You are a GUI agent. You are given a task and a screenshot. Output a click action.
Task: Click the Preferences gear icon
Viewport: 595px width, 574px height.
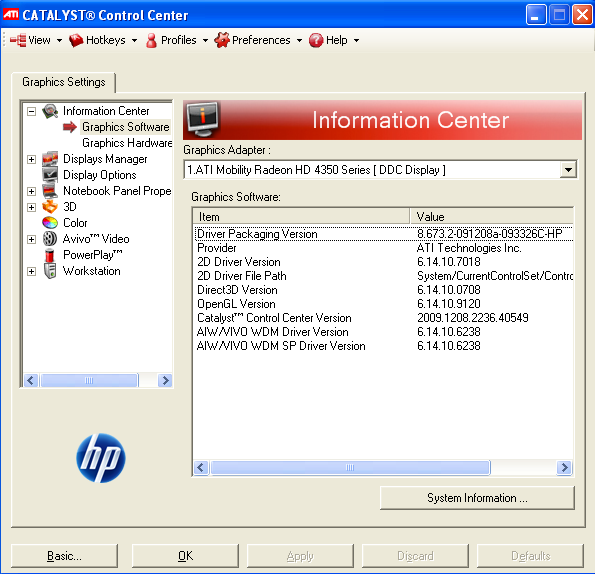tap(222, 40)
